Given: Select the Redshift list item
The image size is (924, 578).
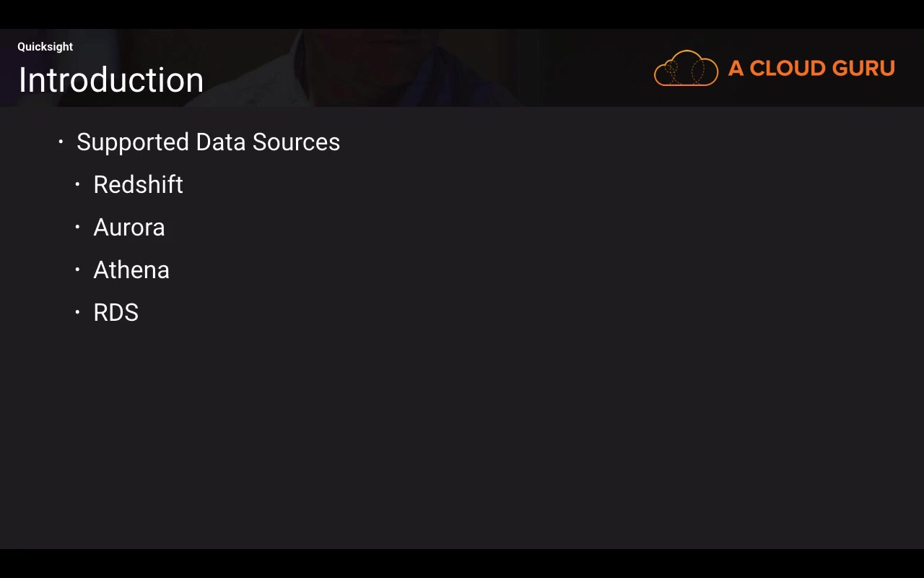Looking at the screenshot, I should (x=138, y=185).
